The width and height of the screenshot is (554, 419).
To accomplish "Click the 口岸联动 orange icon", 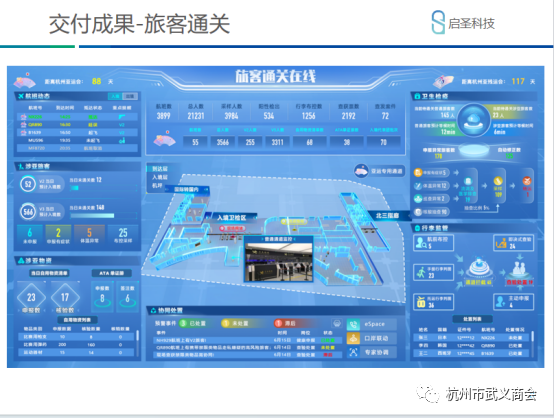I will pyautogui.click(x=353, y=338).
